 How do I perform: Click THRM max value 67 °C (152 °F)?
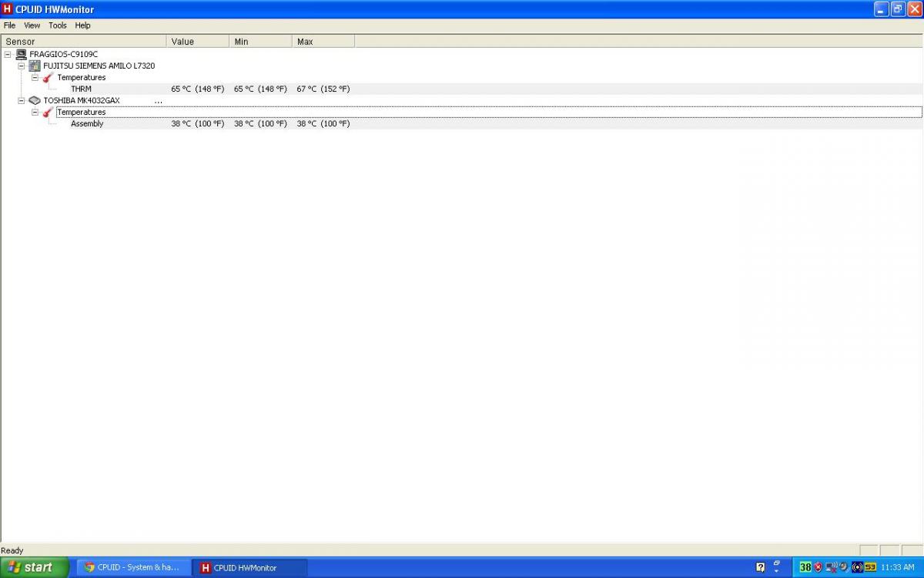pyautogui.click(x=323, y=89)
